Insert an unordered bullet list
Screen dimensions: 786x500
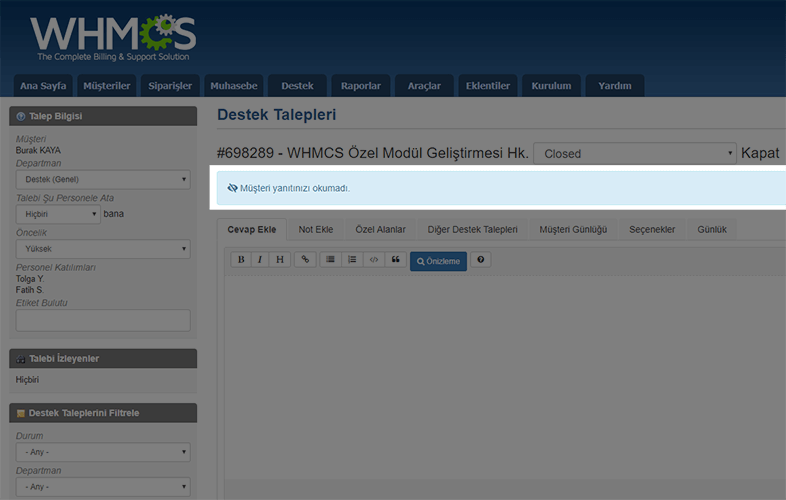point(330,259)
